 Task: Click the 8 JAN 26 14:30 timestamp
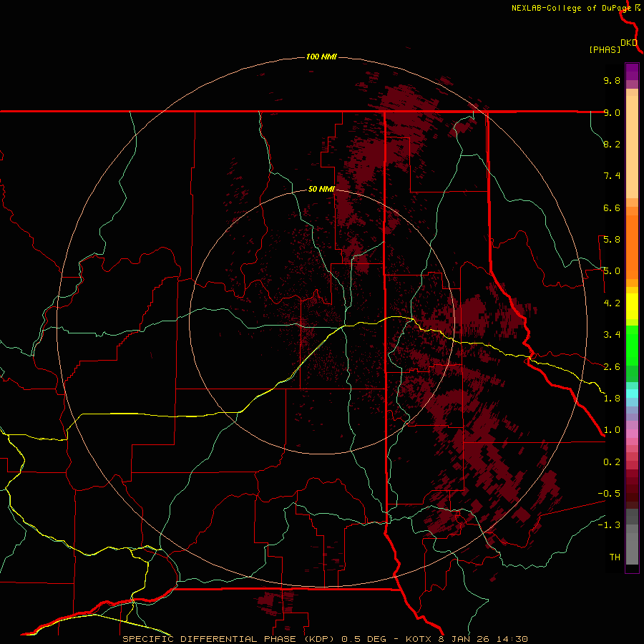(483, 639)
